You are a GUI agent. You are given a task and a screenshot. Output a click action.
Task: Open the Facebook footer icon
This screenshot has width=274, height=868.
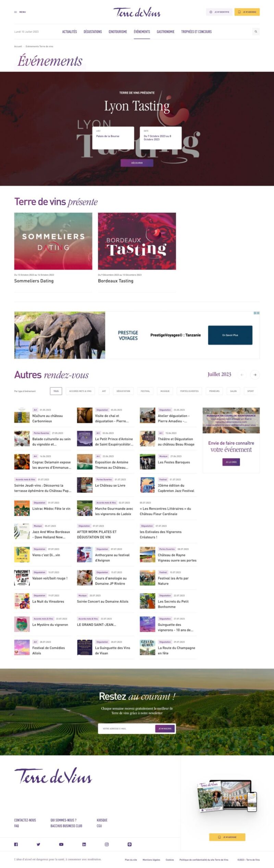16,844
